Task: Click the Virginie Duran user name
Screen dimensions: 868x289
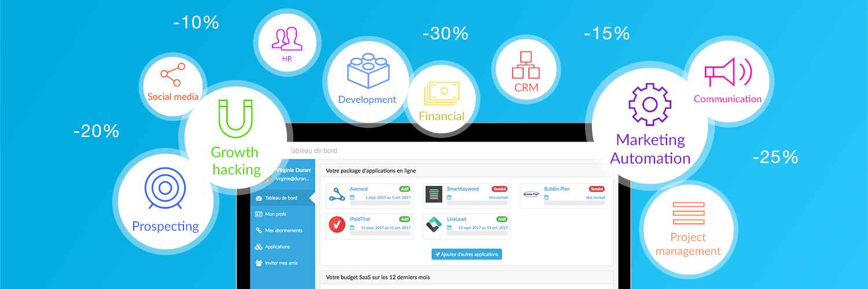Action: tap(293, 171)
